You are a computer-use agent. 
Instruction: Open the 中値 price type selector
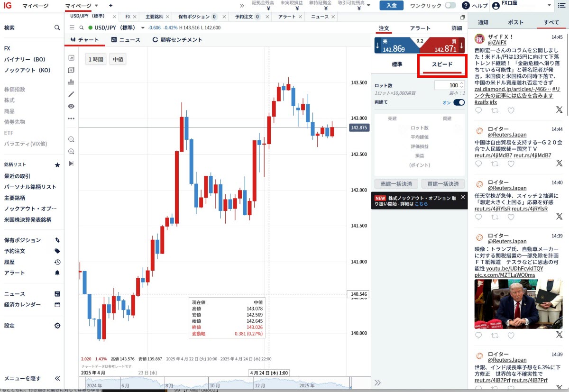pyautogui.click(x=118, y=59)
